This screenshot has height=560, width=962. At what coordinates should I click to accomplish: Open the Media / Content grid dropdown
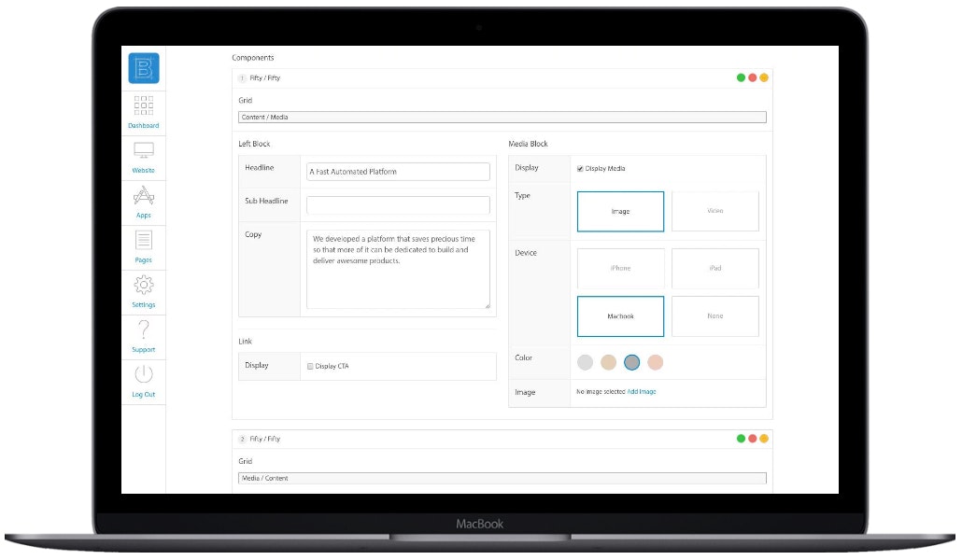(x=500, y=478)
